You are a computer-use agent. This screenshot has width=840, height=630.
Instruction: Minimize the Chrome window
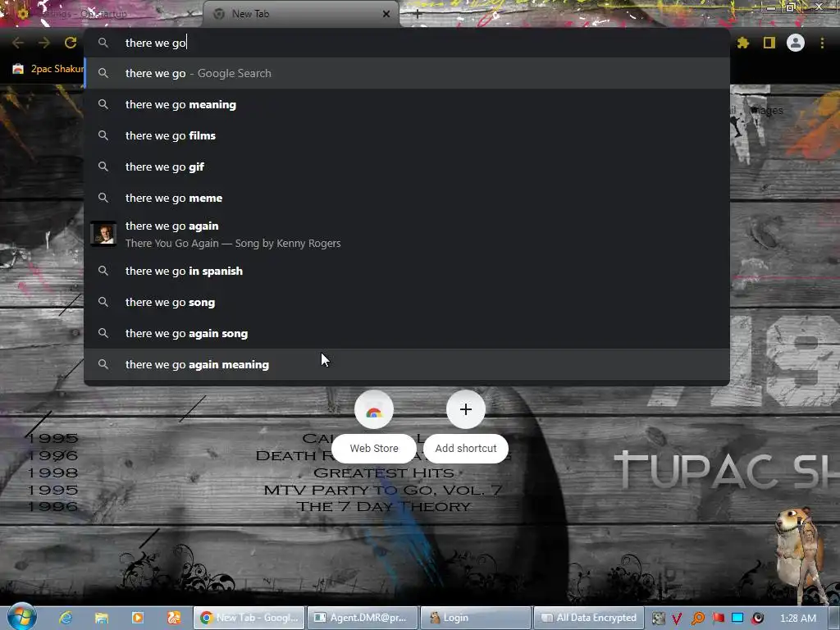tap(771, 7)
